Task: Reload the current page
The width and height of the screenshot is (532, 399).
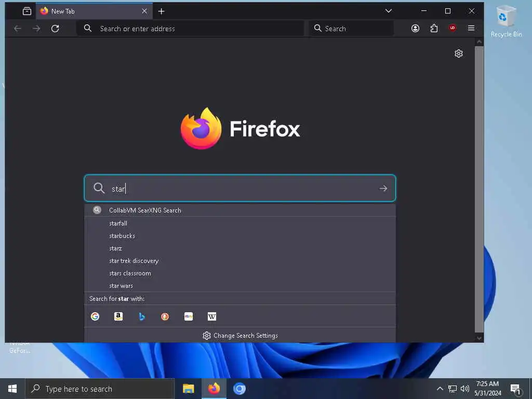Action: click(x=55, y=29)
